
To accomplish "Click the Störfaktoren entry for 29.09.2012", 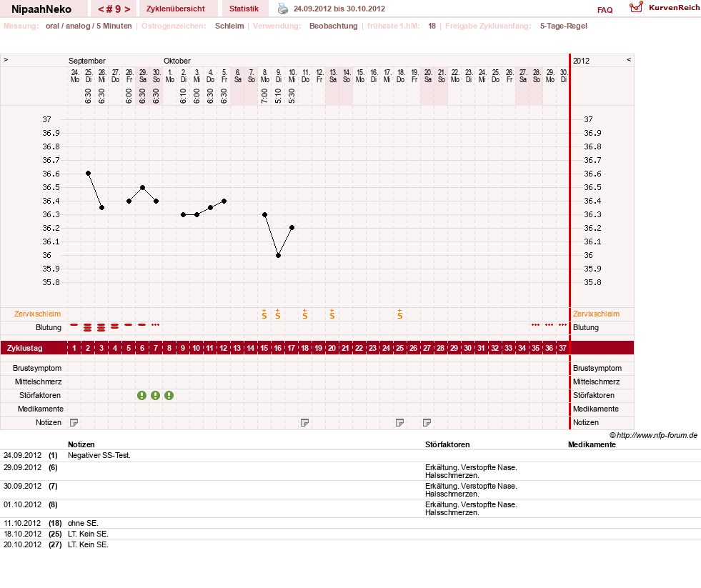I will point(471,472).
